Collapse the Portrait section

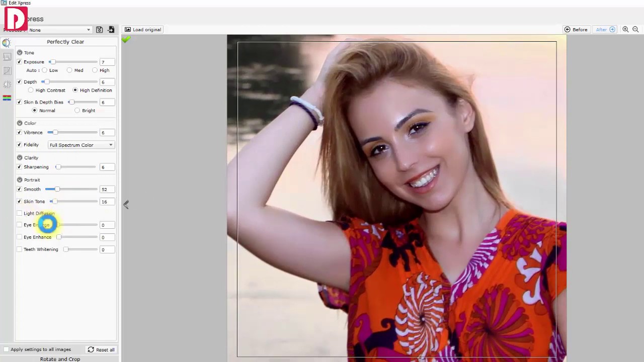pos(20,180)
